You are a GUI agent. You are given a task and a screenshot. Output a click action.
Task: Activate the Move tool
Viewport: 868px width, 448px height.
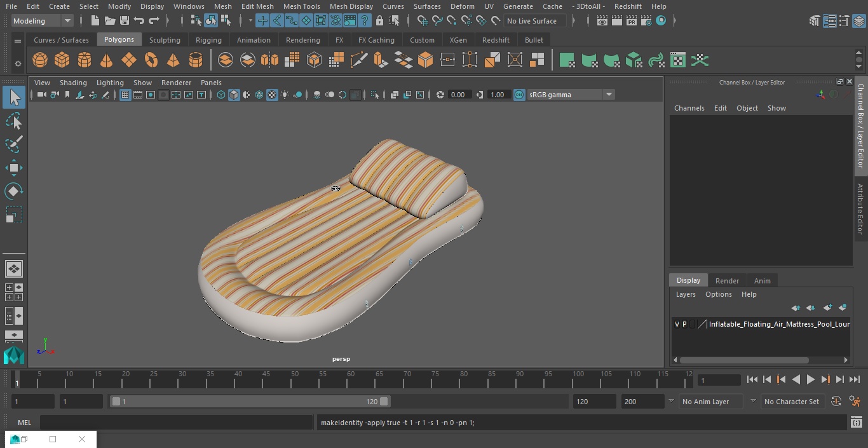13,168
